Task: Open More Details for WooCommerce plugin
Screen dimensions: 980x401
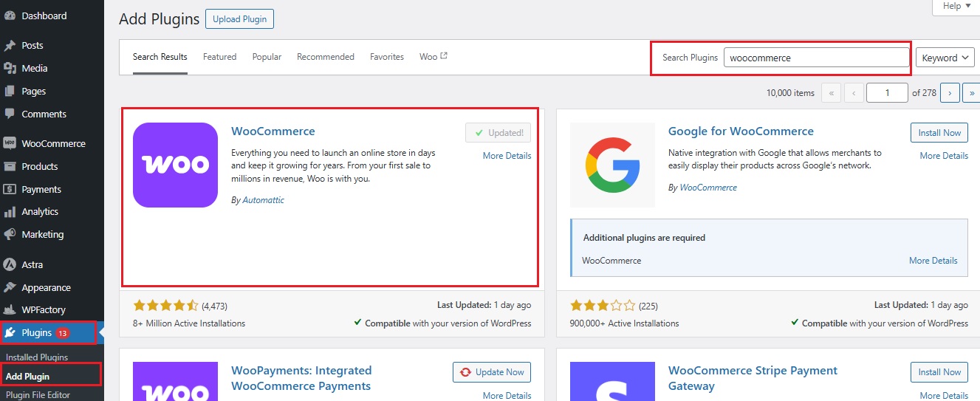Action: (507, 156)
